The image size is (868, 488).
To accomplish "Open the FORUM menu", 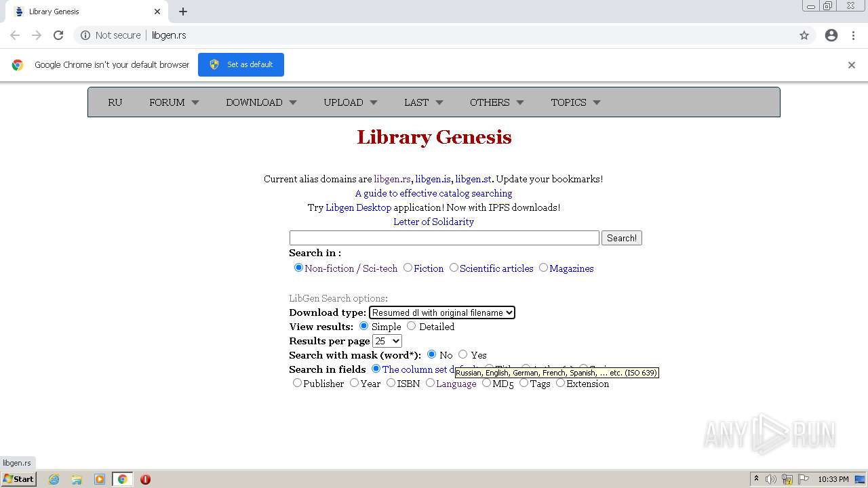I will coord(174,102).
